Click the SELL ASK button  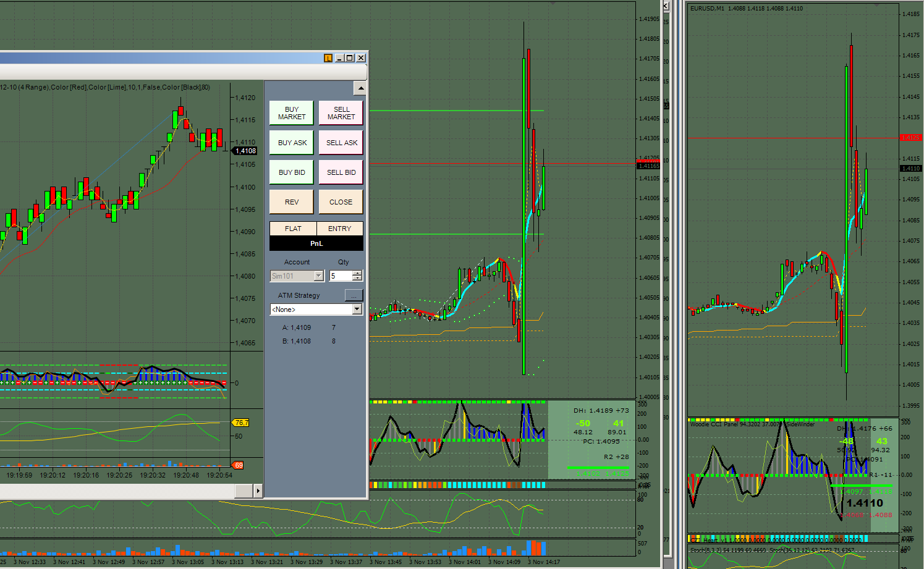coord(341,143)
